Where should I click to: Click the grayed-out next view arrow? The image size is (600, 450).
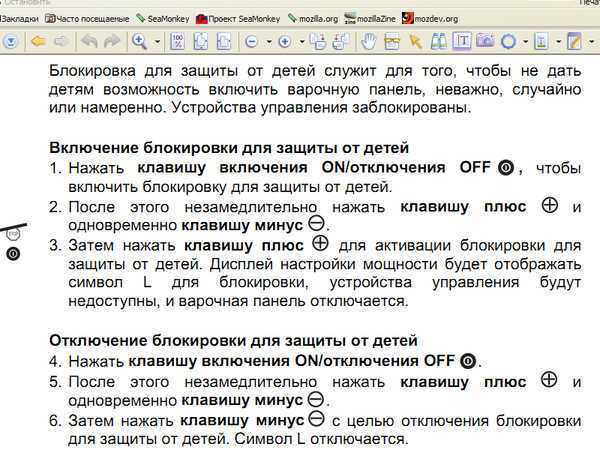[x=61, y=41]
